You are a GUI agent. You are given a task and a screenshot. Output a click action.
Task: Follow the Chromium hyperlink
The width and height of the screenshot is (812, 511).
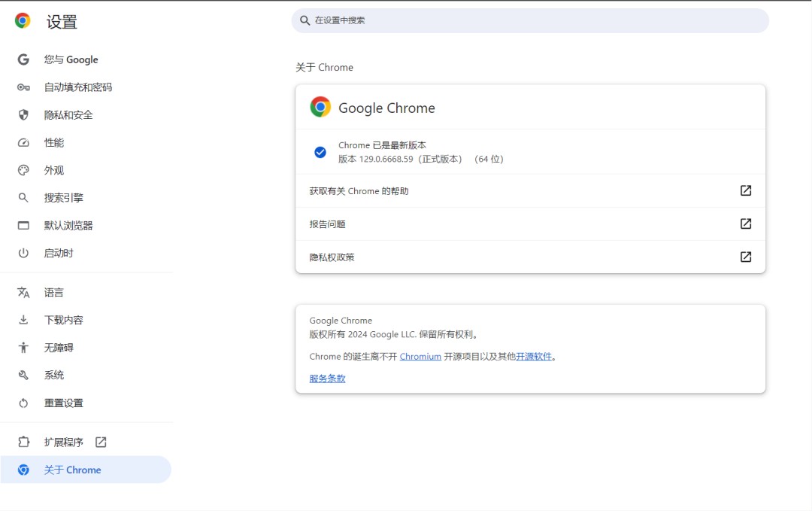point(420,357)
